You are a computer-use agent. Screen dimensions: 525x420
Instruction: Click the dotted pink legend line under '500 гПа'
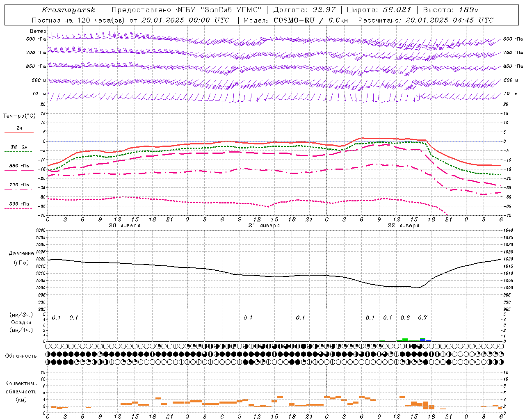click(18, 208)
